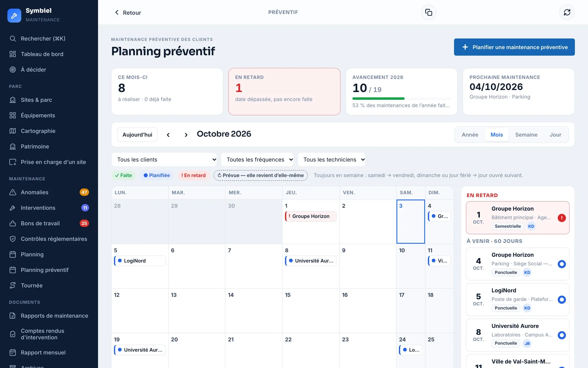Screen dimensions: 588x368
Task: Click the copy icon in header
Action: tap(429, 12)
